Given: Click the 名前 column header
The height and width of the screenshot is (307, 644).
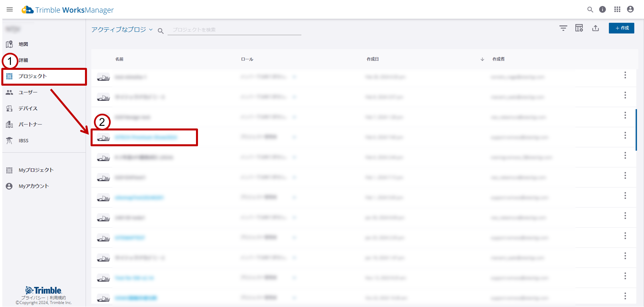Looking at the screenshot, I should (x=119, y=59).
